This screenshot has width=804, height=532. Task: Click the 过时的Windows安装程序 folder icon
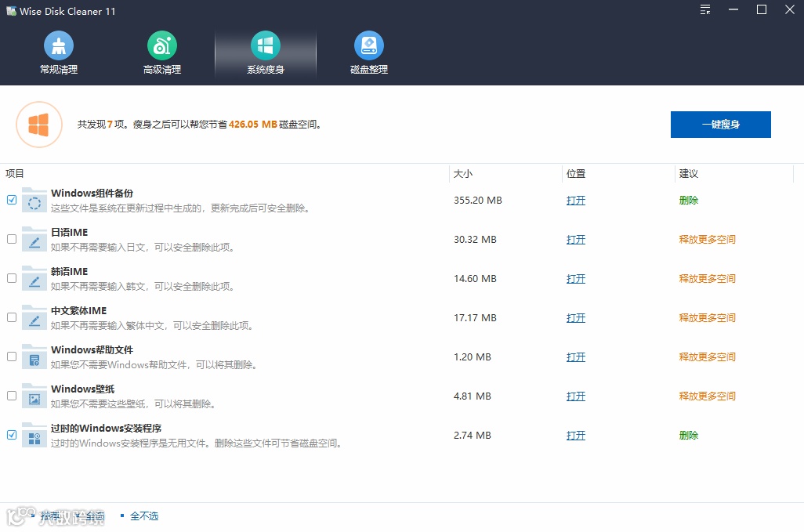point(34,435)
